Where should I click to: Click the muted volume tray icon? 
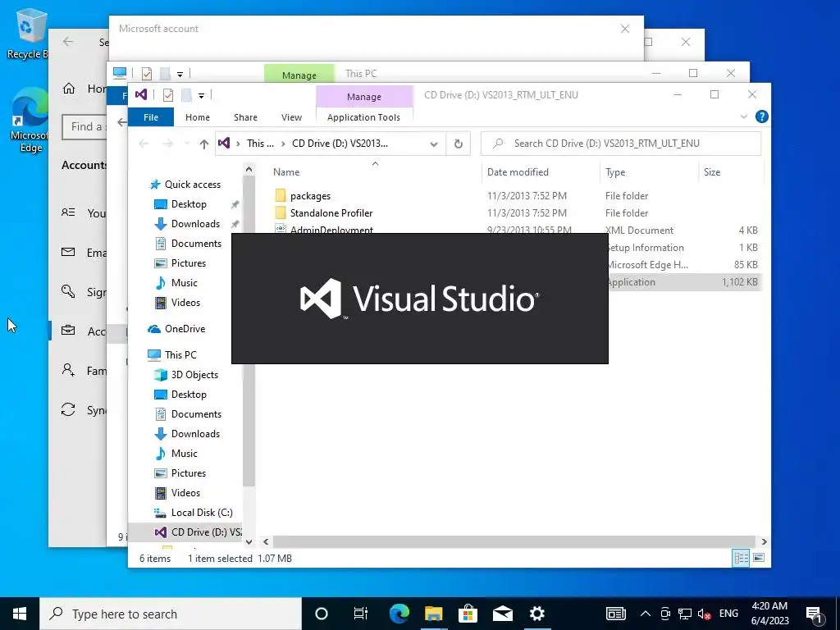coord(704,614)
